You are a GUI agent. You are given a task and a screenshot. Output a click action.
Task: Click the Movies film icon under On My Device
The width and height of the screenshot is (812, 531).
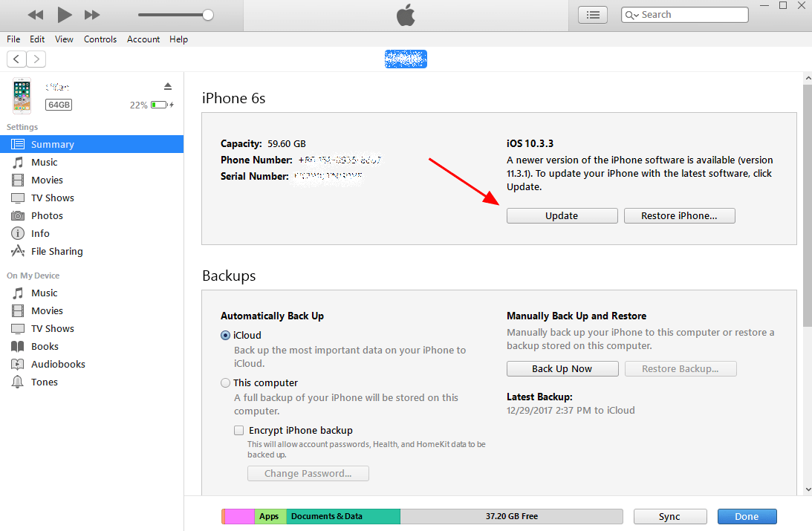(x=18, y=310)
